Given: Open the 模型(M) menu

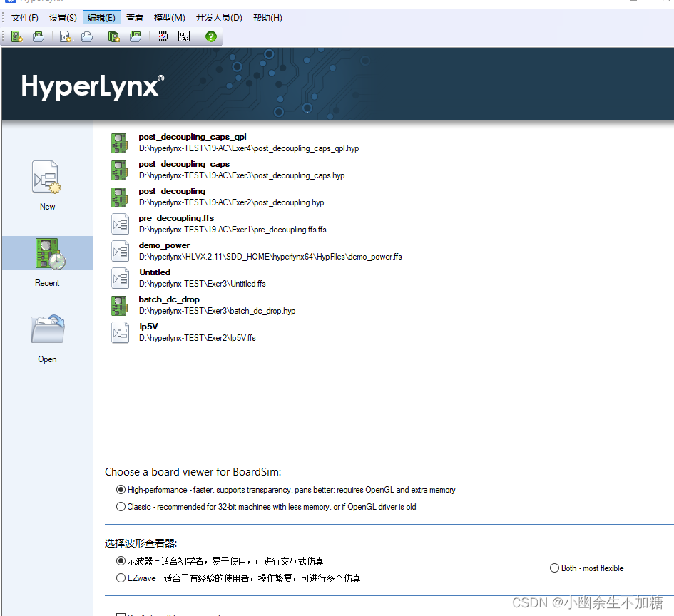Looking at the screenshot, I should (x=169, y=18).
